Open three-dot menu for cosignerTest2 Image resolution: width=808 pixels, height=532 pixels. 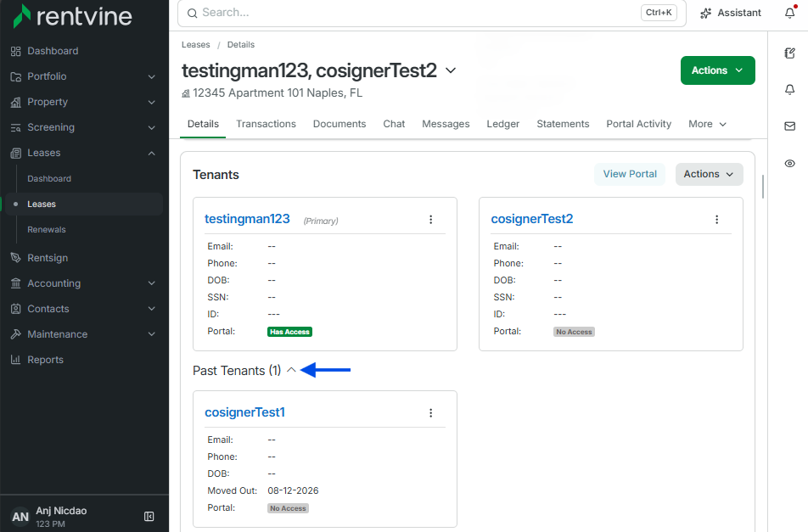click(717, 220)
